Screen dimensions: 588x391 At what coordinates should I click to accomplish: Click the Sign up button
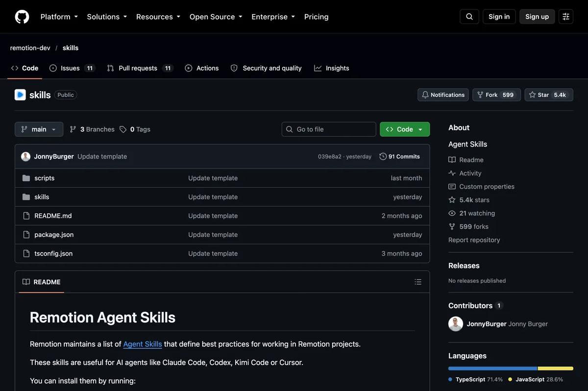tap(537, 17)
